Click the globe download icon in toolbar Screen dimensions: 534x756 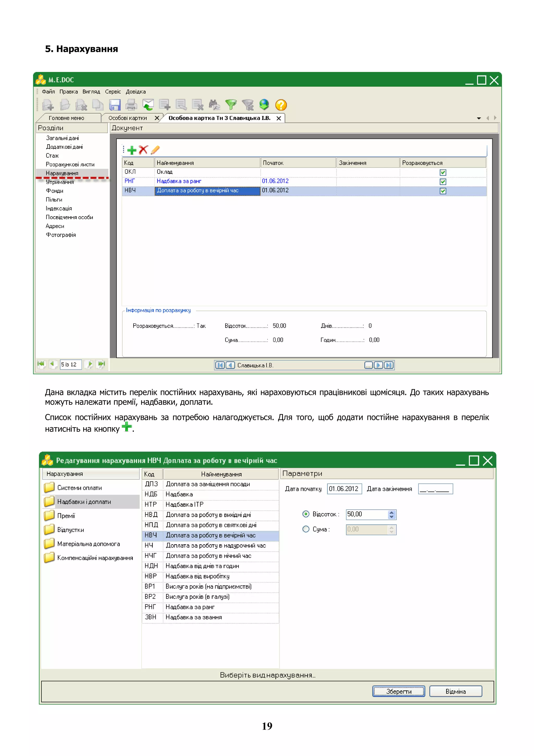coord(264,105)
